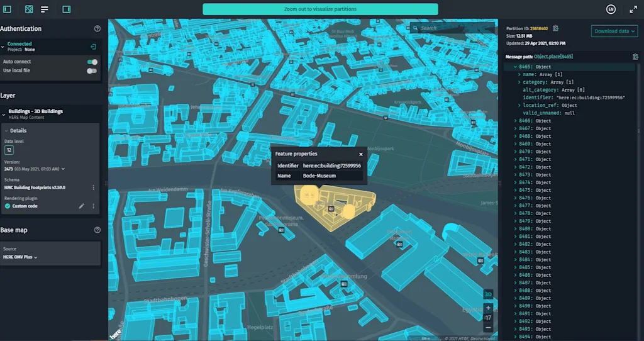Click the zoom level 17 indicator

(488, 318)
